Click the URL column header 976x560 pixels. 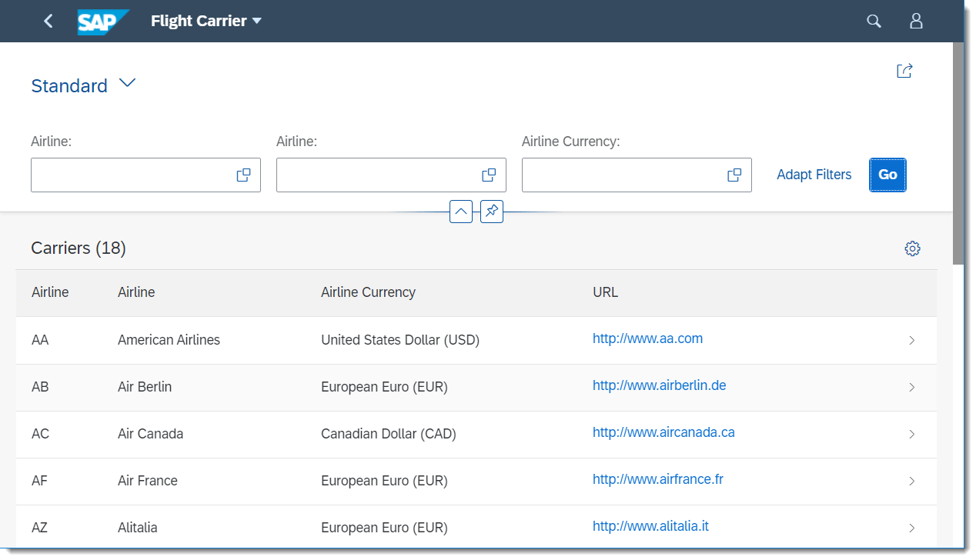[605, 292]
